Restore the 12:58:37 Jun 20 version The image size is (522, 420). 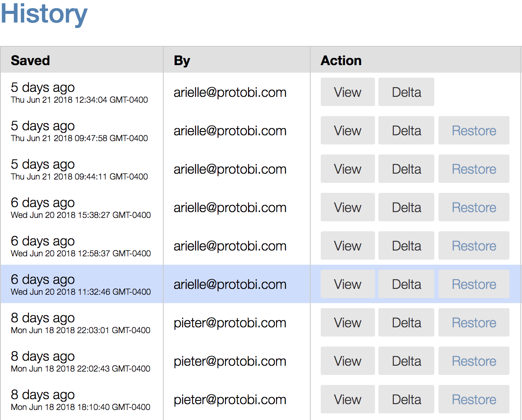click(474, 245)
